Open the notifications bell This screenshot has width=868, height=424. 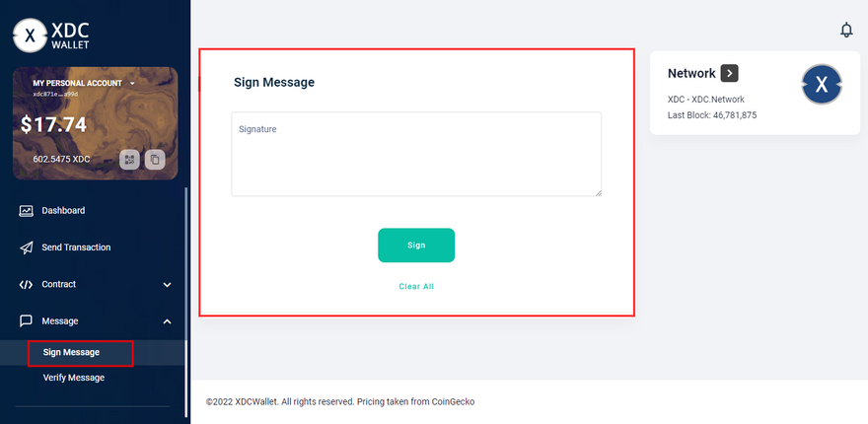pyautogui.click(x=845, y=31)
